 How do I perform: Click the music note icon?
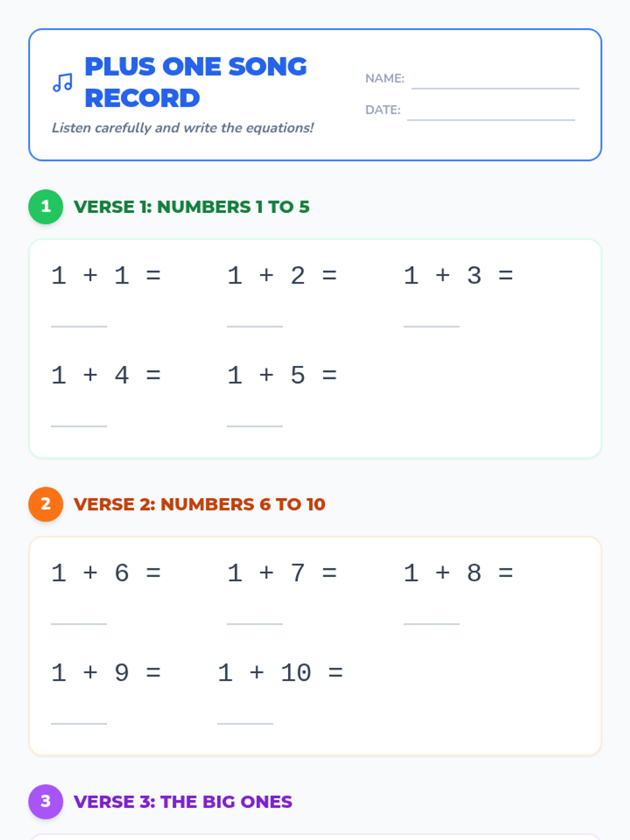[62, 82]
